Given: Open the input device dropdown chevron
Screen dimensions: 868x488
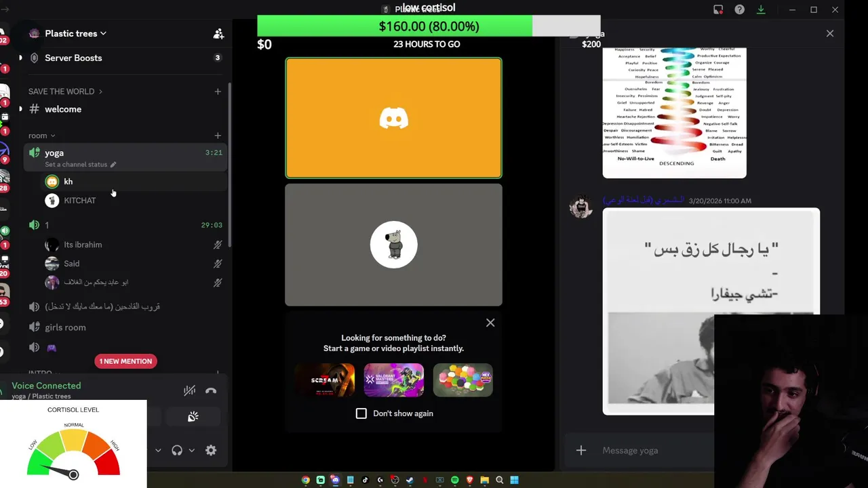Looking at the screenshot, I should (158, 450).
